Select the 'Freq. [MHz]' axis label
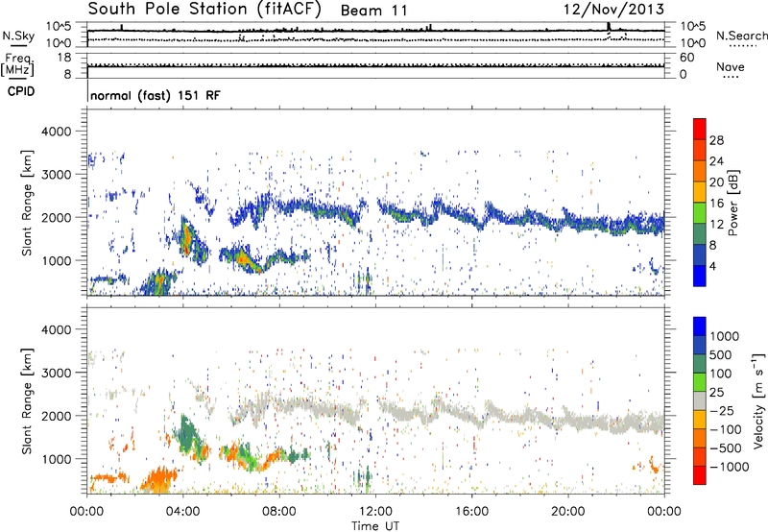768x532 pixels. 17,65
